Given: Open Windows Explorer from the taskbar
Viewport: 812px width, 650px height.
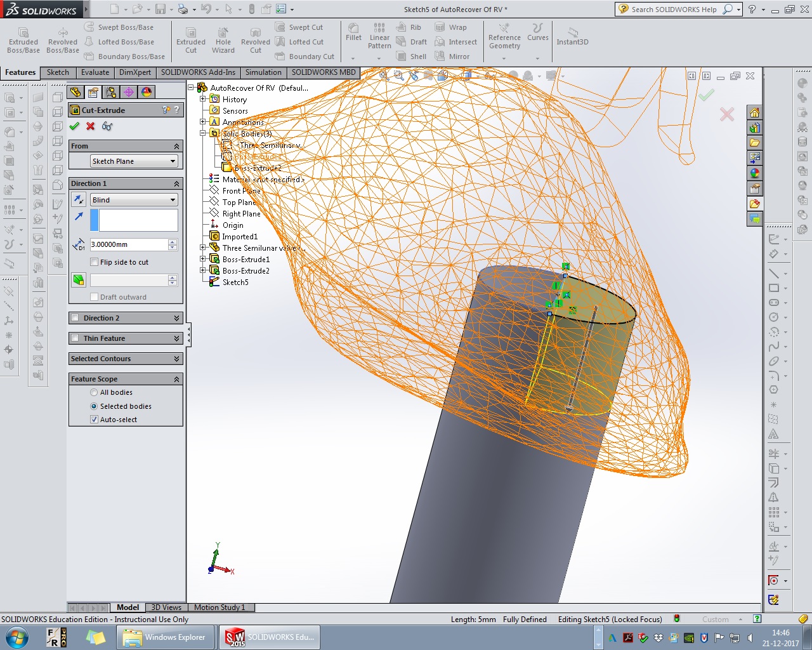Looking at the screenshot, I should tap(164, 637).
